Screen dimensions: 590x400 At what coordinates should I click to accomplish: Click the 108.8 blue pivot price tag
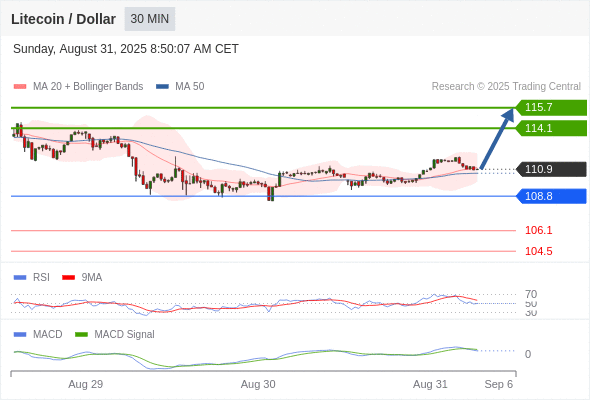tap(551, 196)
